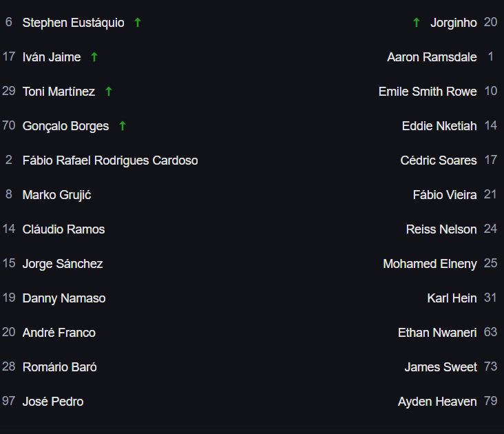Open Marko Grujić profile
The height and width of the screenshot is (434, 504).
(x=57, y=195)
